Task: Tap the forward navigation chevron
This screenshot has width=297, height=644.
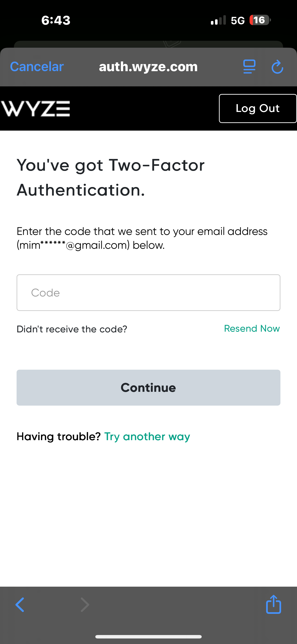Action: tap(85, 605)
